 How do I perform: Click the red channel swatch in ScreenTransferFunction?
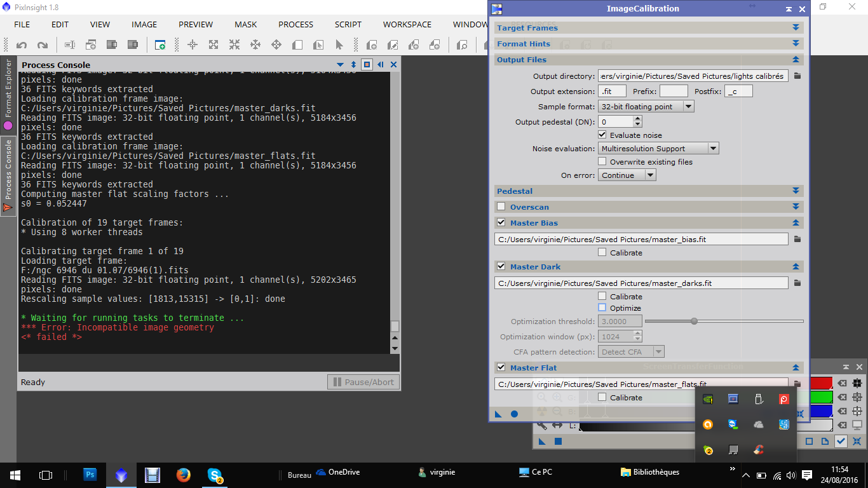(822, 383)
